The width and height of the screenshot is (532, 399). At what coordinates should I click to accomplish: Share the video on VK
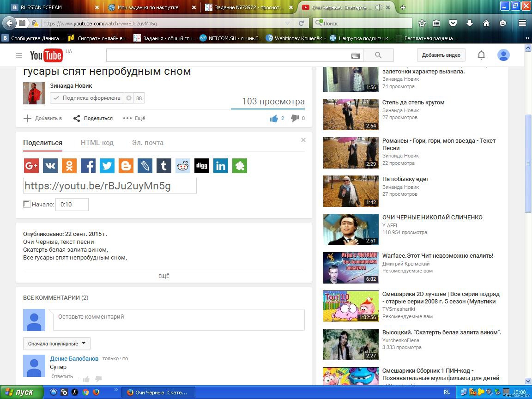(50, 166)
